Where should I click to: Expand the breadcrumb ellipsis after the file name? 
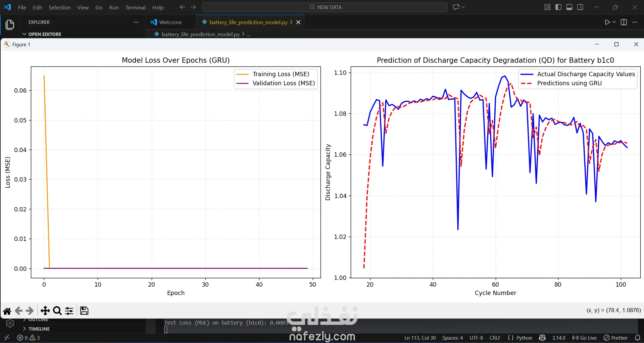pos(248,34)
